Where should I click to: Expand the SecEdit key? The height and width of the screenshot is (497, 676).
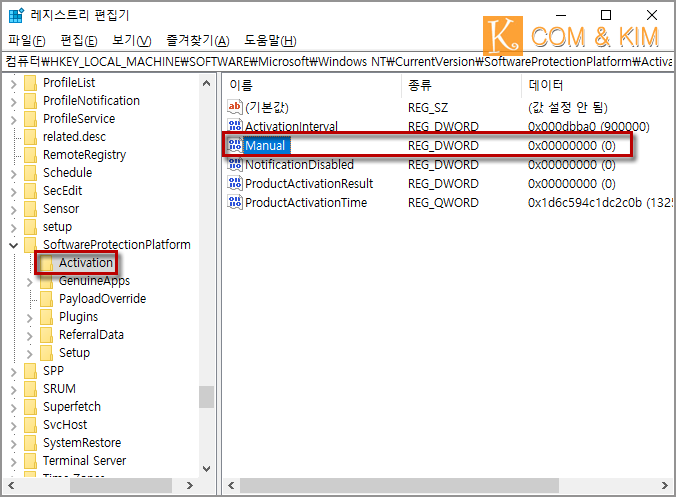13,191
